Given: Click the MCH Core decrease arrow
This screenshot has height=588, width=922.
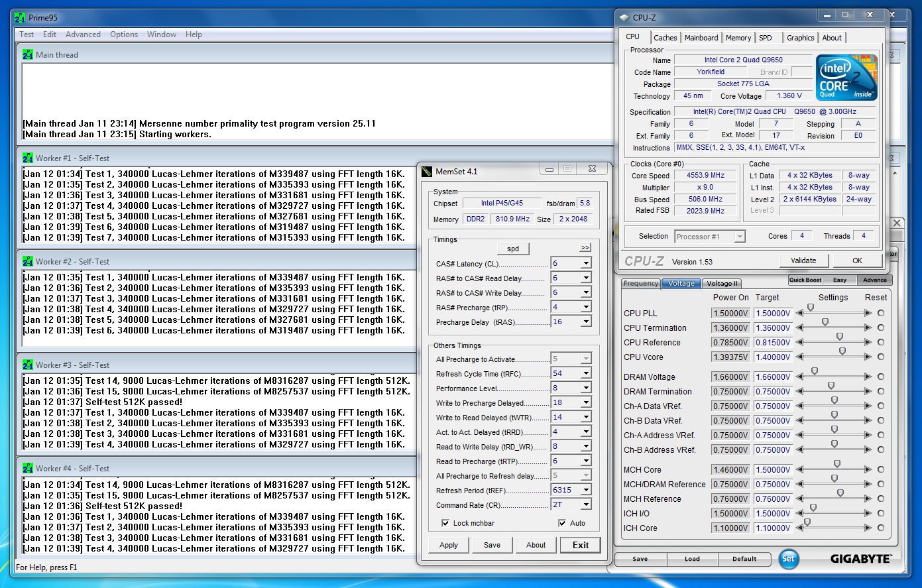Looking at the screenshot, I should tap(800, 469).
